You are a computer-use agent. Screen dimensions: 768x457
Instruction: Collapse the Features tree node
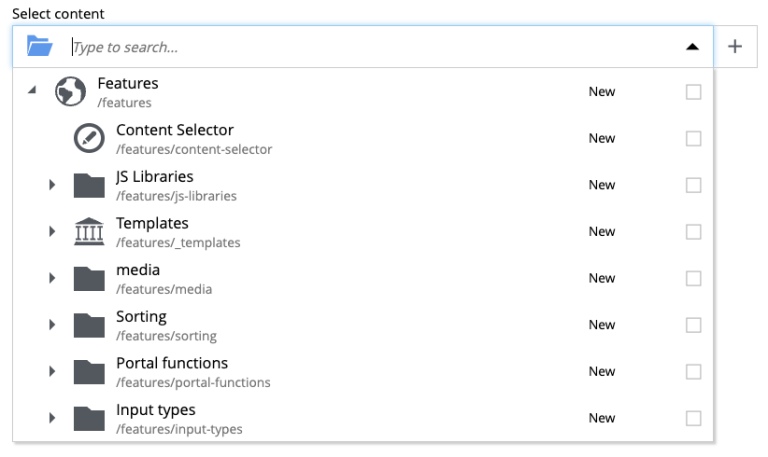click(x=32, y=90)
